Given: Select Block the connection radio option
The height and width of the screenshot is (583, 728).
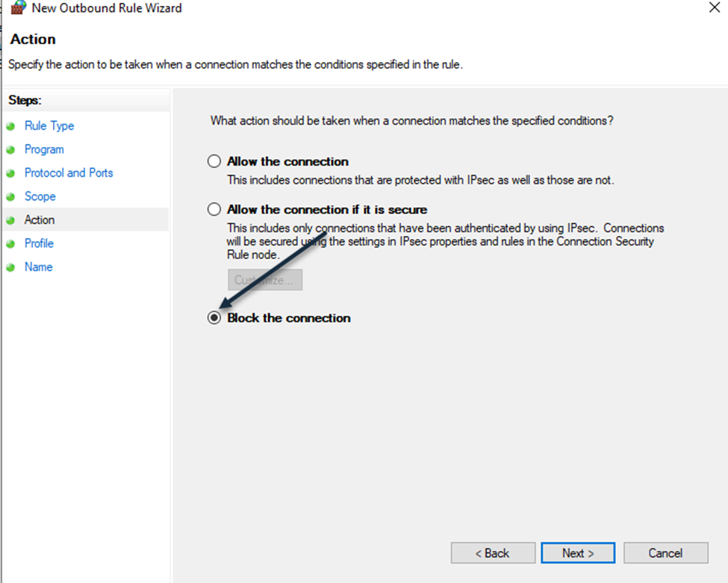Looking at the screenshot, I should pos(214,318).
